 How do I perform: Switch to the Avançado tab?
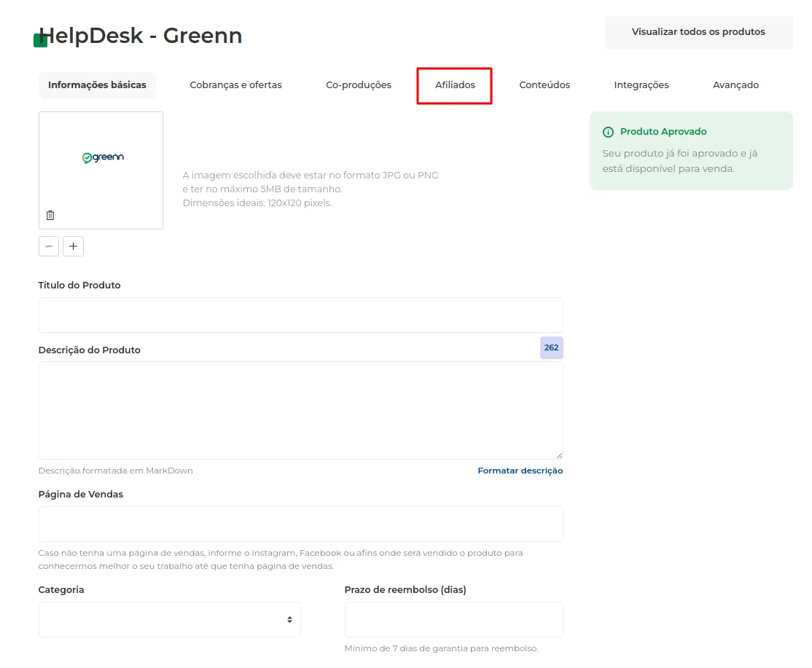[735, 85]
